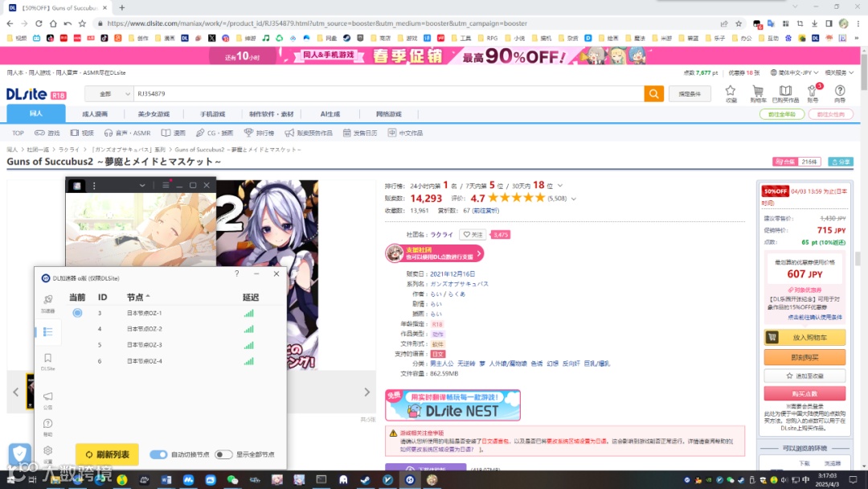Open DLsite NEST promo banner
The width and height of the screenshot is (868, 489).
point(452,405)
